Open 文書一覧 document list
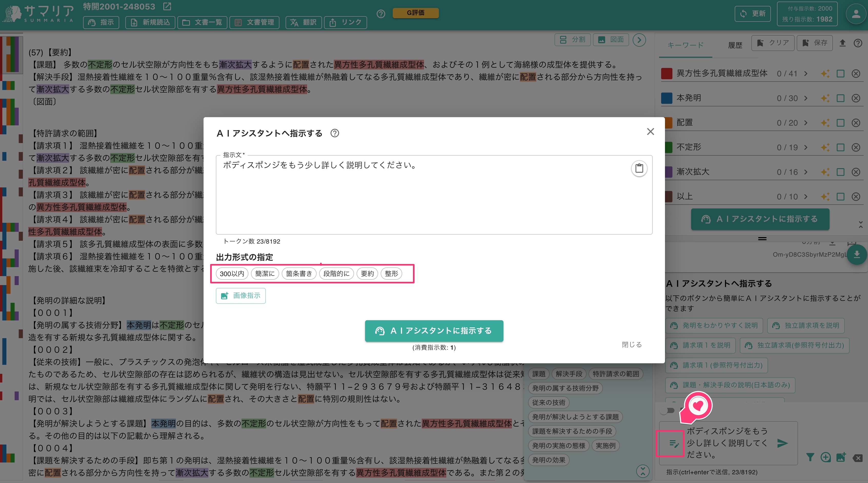Viewport: 868px width, 483px height. (202, 22)
